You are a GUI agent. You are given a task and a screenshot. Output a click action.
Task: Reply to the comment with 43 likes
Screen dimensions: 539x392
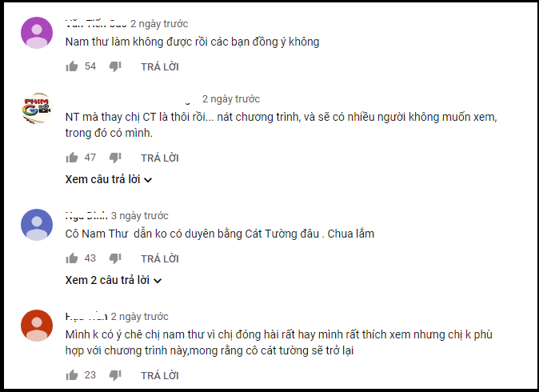pyautogui.click(x=160, y=258)
